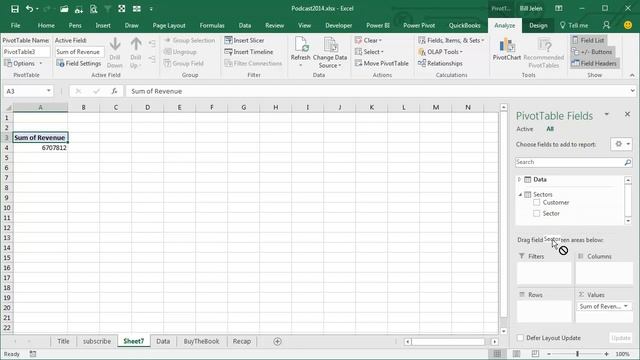Switch to the Insert ribbon tab

[x=103, y=25]
